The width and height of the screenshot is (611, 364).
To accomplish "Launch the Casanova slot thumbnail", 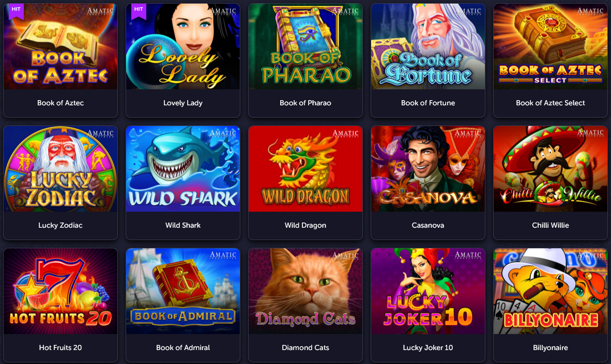I will (x=428, y=168).
